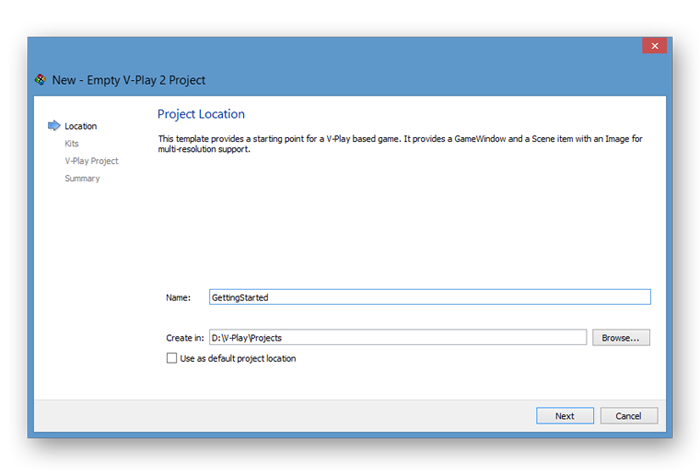Select the V-Play Project wizard step
Image resolution: width=700 pixels, height=475 pixels.
pyautogui.click(x=92, y=161)
